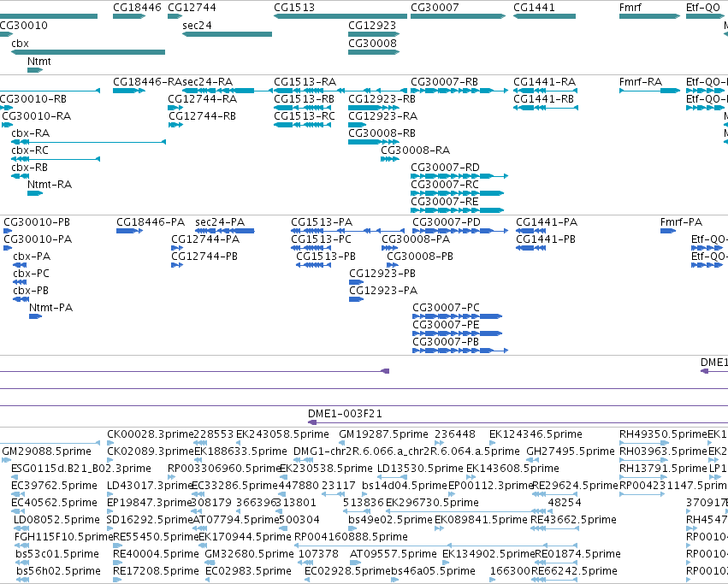
Task: Click the CG12744 gene label
Action: click(x=192, y=8)
